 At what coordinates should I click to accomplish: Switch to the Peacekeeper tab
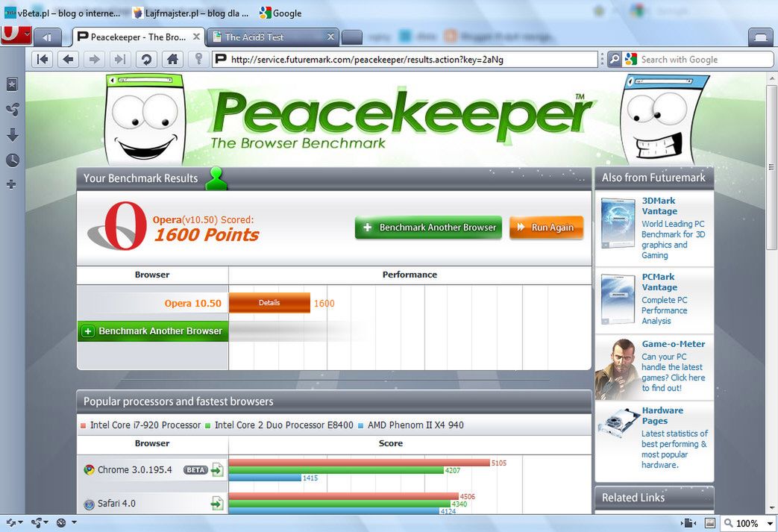(139, 37)
